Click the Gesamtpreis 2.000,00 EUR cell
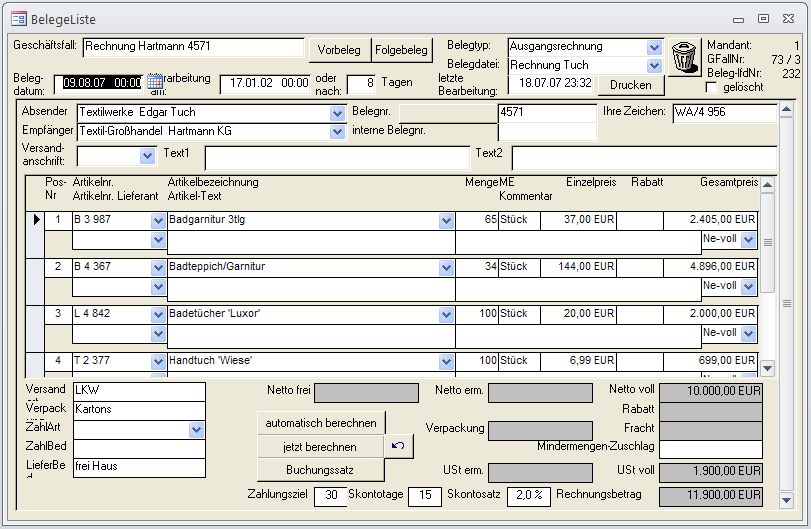 (710, 313)
